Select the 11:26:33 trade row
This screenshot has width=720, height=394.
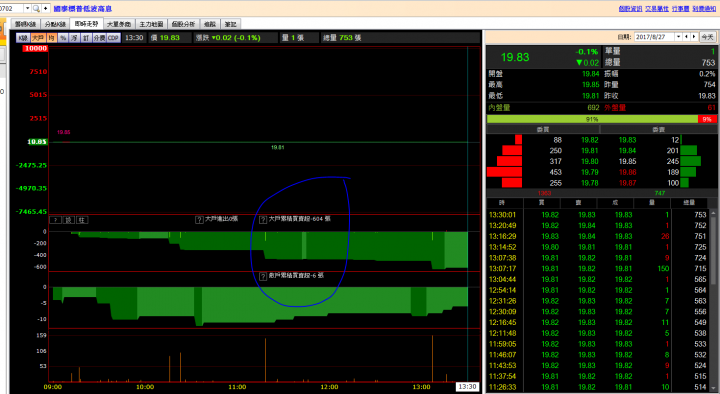coord(598,387)
